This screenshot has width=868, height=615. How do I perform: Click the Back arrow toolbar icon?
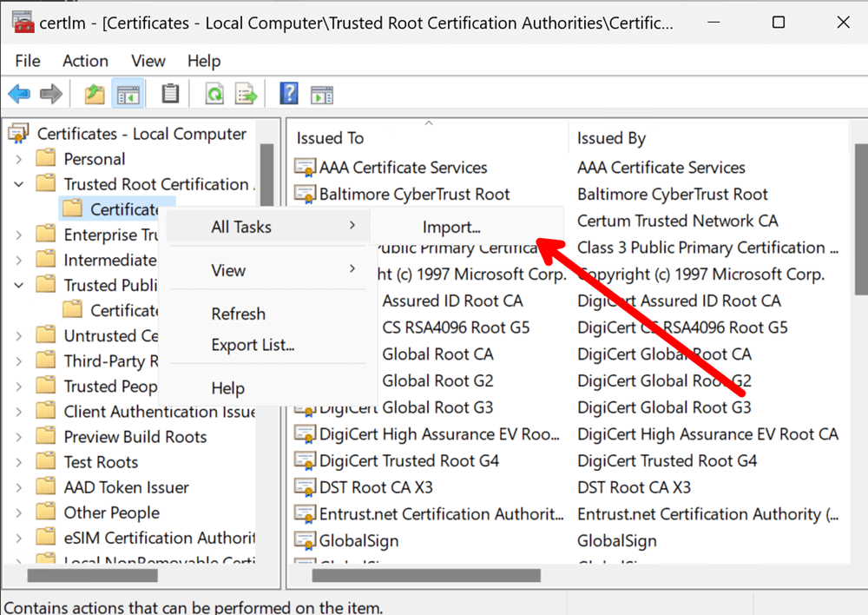19,94
